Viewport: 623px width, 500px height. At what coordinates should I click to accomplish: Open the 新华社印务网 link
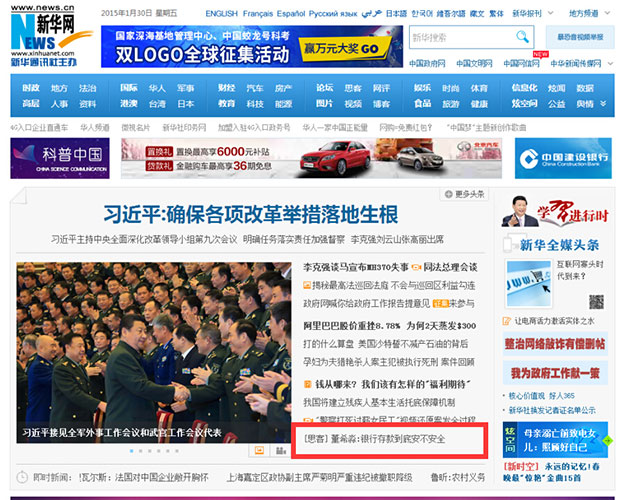184,128
